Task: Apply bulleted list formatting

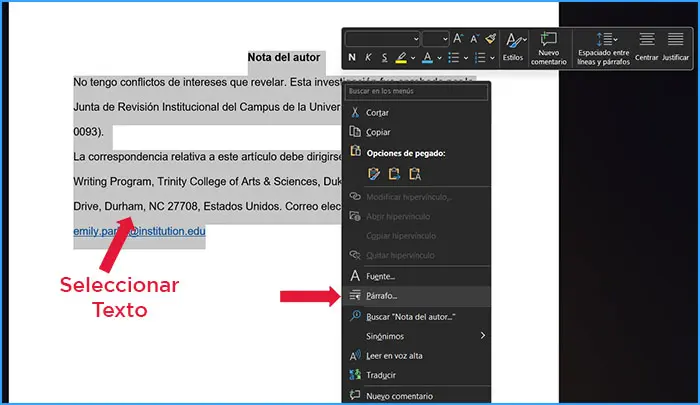Action: (x=454, y=58)
